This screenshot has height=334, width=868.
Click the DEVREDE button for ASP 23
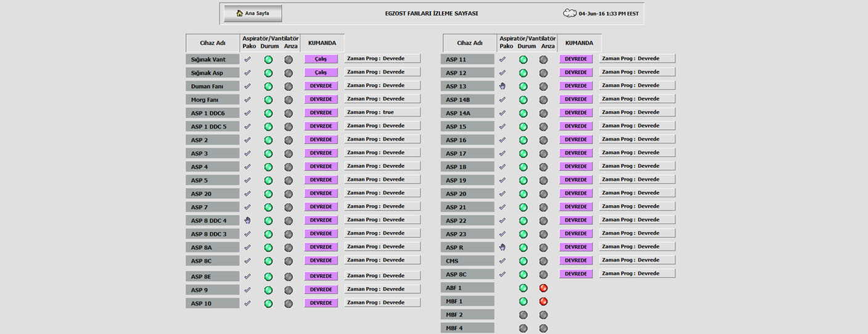coord(576,233)
